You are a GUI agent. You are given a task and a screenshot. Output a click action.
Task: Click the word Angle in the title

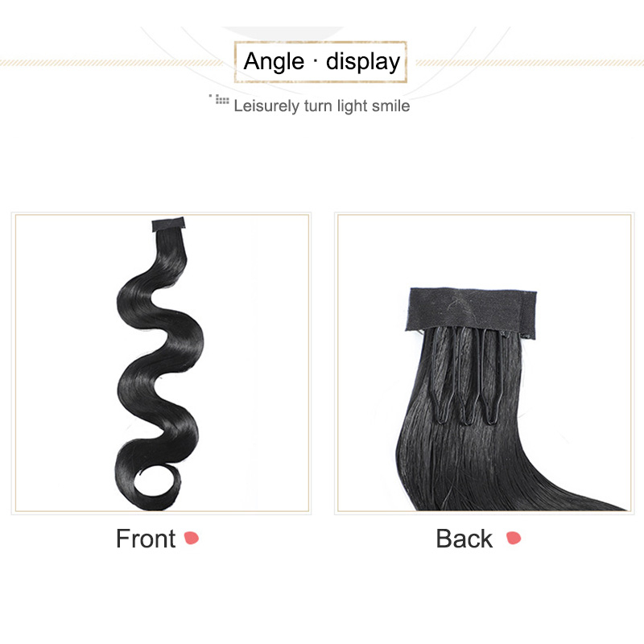[x=274, y=62]
